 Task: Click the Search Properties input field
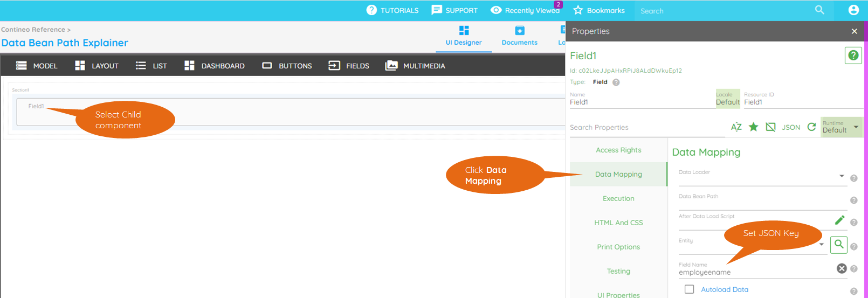[x=647, y=128]
